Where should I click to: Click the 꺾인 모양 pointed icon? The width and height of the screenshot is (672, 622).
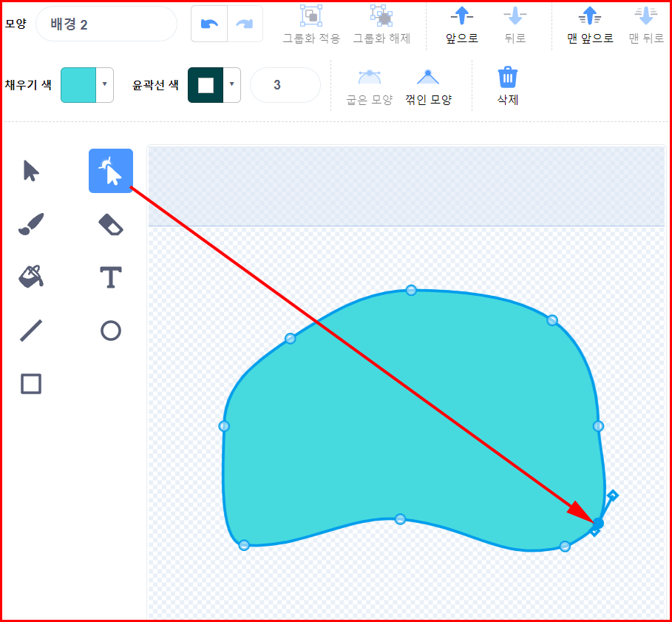(428, 78)
